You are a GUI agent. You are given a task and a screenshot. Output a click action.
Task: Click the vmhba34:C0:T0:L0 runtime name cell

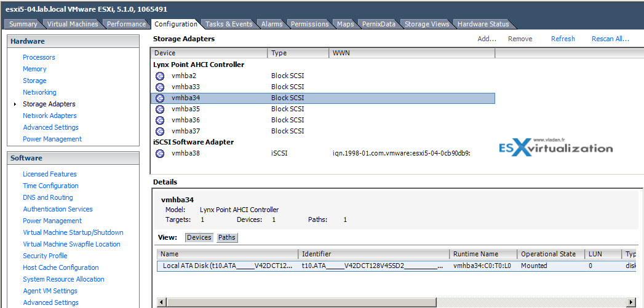click(482, 266)
